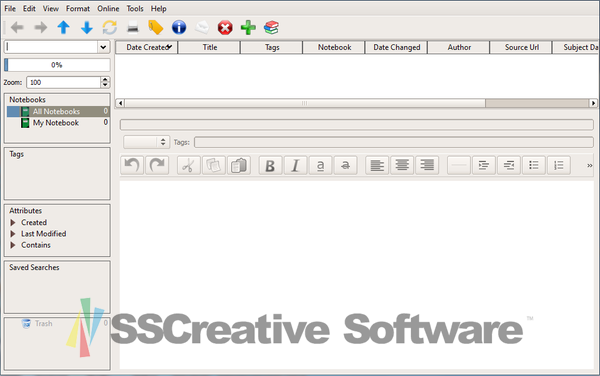Viewport: 600px width, 376px height.
Task: Open note info with blue info icon
Action: [179, 28]
